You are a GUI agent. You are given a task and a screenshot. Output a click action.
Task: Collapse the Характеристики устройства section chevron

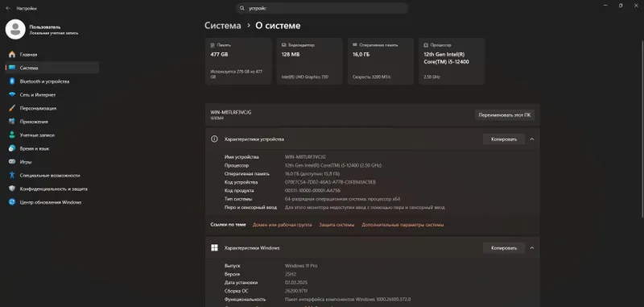532,139
